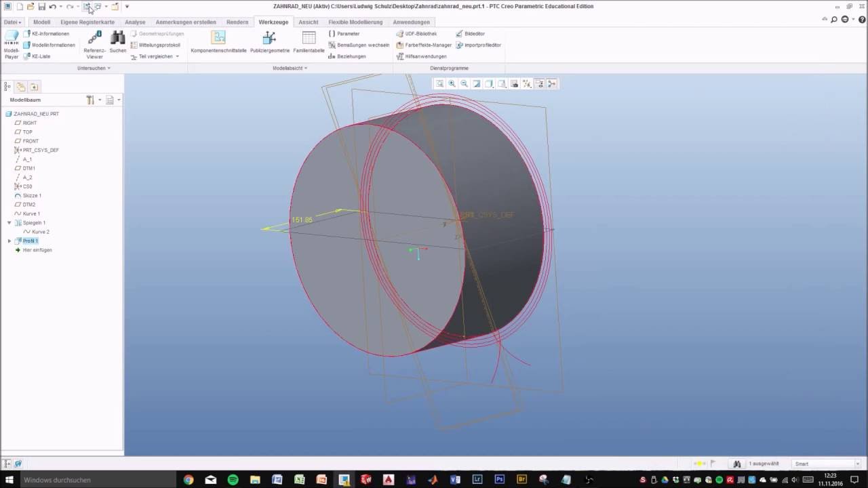The height and width of the screenshot is (488, 868).
Task: Open the Smart selection filter dropdown
Action: (826, 464)
